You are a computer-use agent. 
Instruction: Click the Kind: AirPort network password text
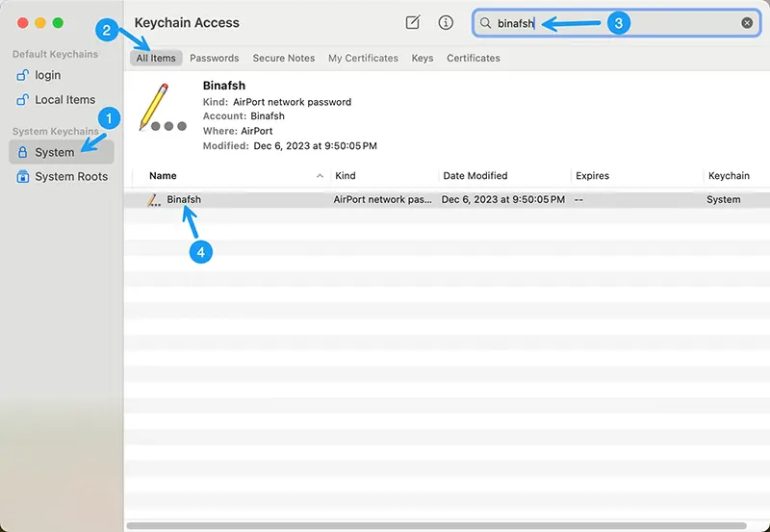point(277,102)
